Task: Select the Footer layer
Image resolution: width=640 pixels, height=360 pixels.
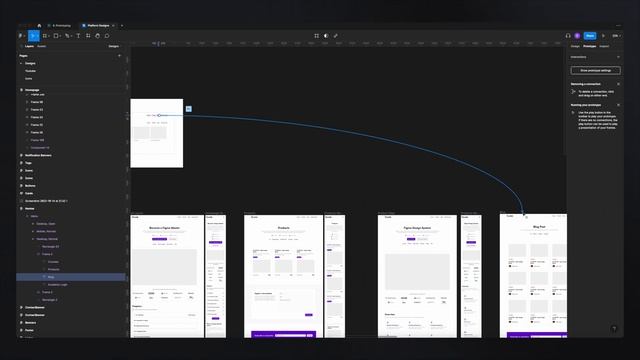Action: [29, 330]
